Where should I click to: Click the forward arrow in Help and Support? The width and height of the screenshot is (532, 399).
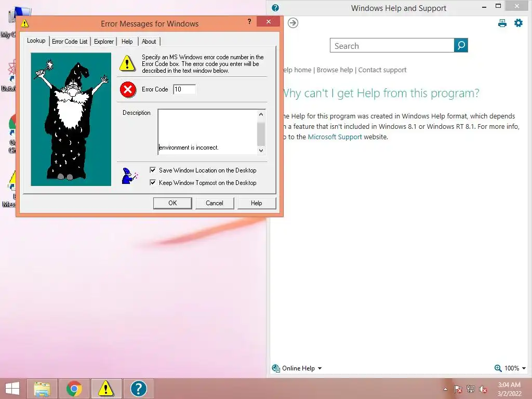[293, 23]
